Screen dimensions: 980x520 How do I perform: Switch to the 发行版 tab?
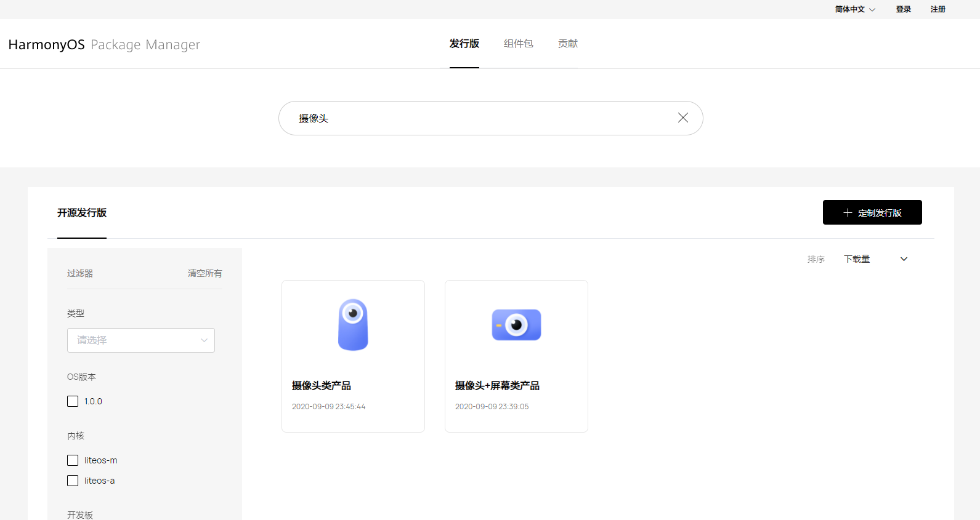(x=464, y=44)
